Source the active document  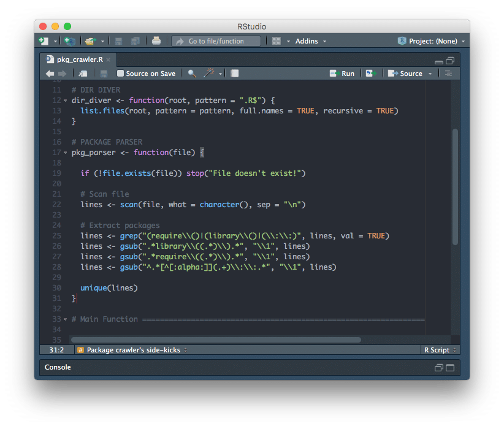pos(405,74)
